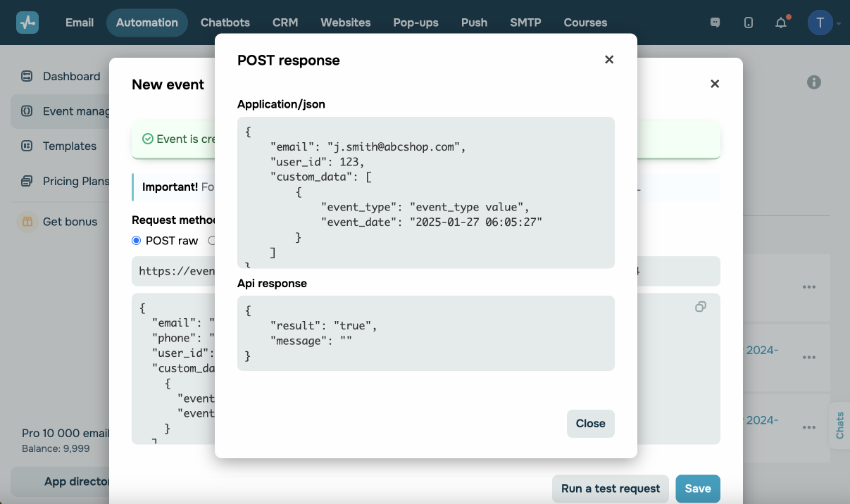
Task: Save the new event
Action: point(698,489)
